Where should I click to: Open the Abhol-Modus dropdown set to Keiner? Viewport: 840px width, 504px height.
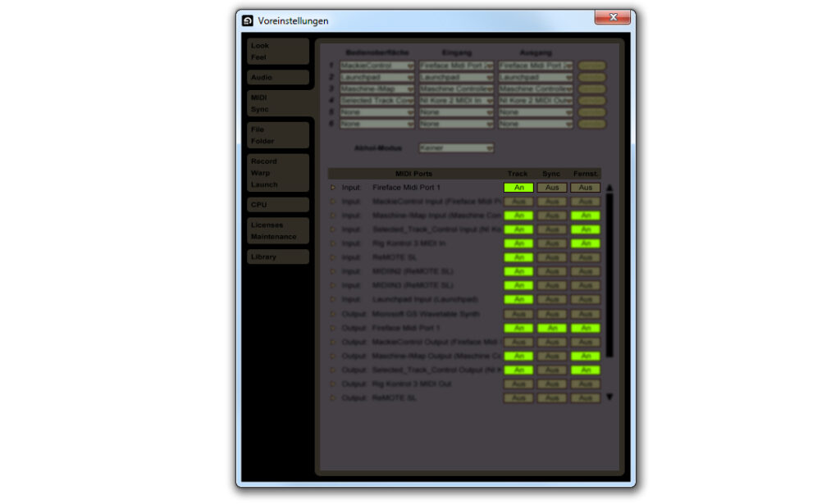pyautogui.click(x=456, y=148)
